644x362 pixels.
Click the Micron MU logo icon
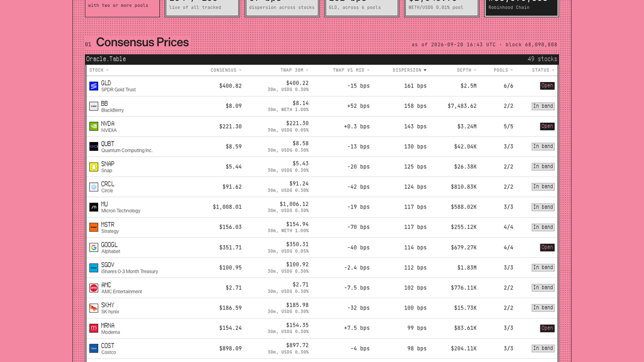click(x=94, y=207)
